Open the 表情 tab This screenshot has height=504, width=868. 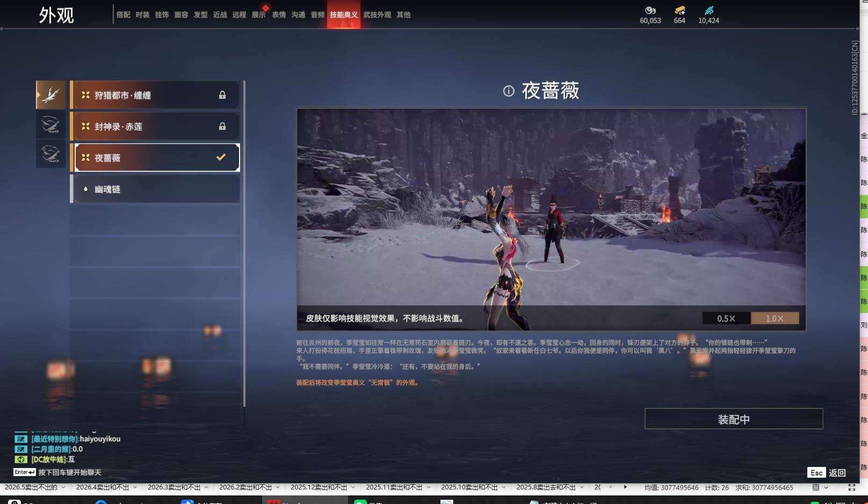click(x=279, y=14)
